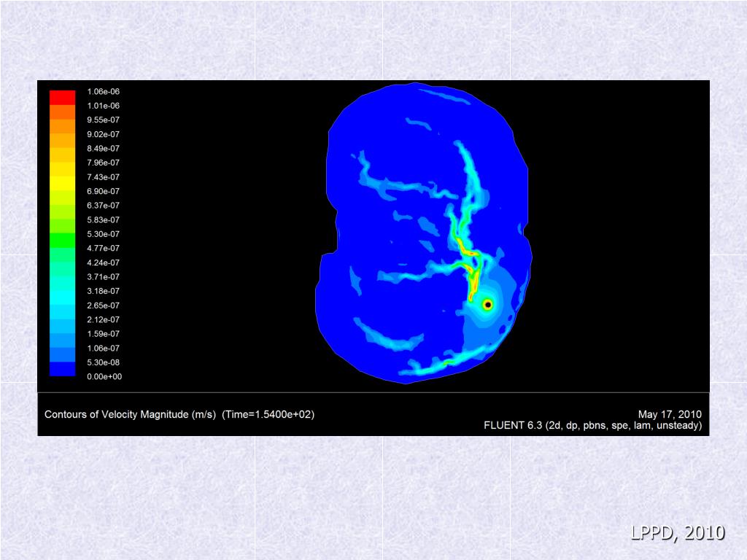Viewport: 747px width, 560px height.
Task: Click the legend value 5.30e-08
Action: [103, 362]
